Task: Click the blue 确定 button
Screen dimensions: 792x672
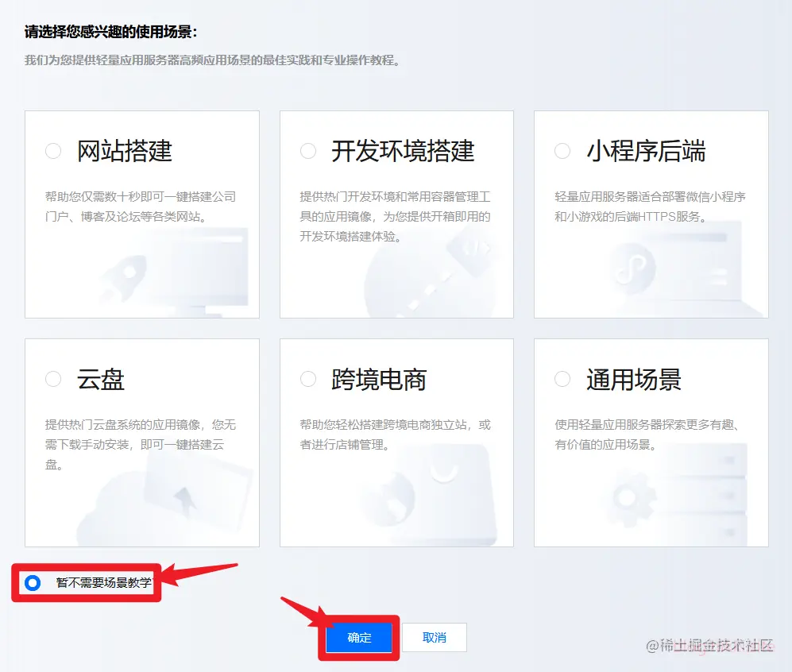Action: tap(359, 638)
